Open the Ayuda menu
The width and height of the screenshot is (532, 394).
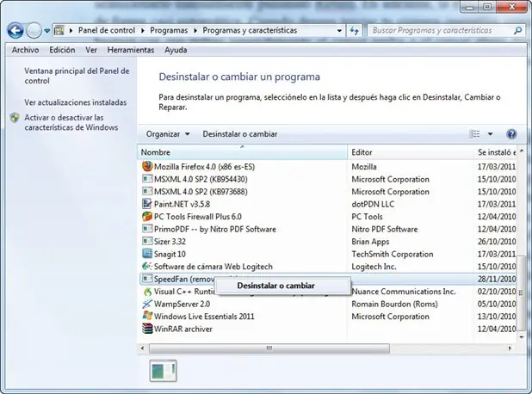(176, 50)
